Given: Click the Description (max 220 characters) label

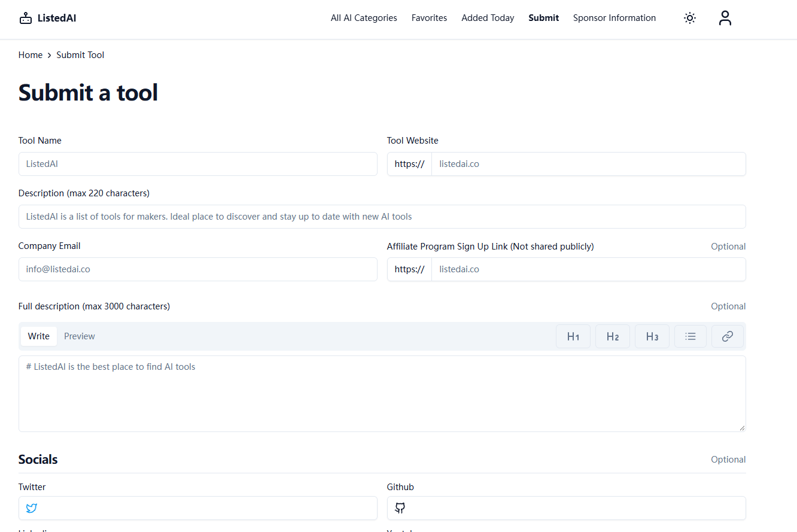Looking at the screenshot, I should pos(84,193).
